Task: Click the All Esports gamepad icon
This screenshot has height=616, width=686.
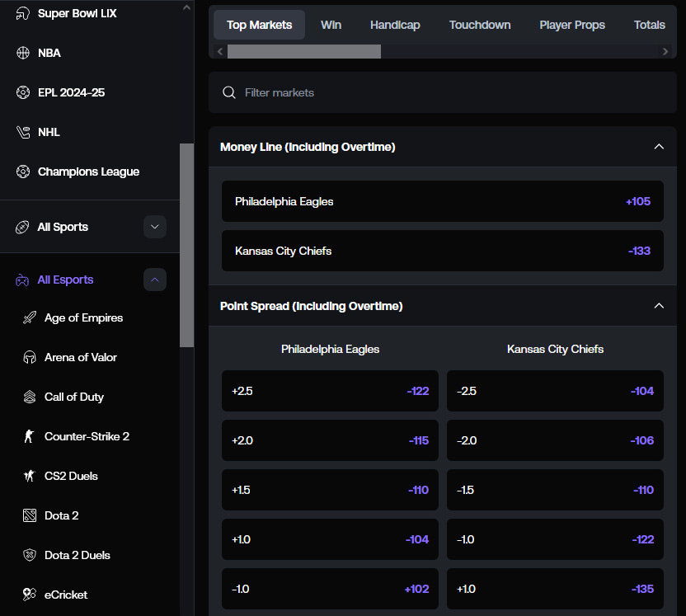Action: point(22,280)
